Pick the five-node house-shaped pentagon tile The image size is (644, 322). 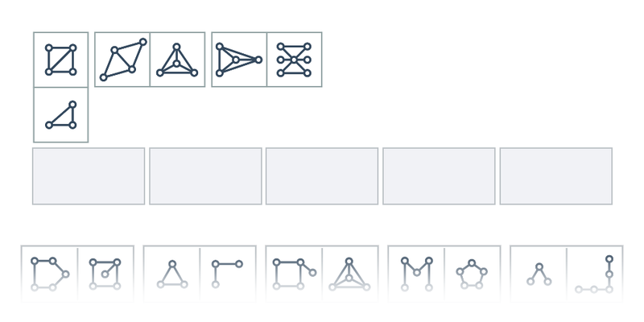(x=50, y=274)
